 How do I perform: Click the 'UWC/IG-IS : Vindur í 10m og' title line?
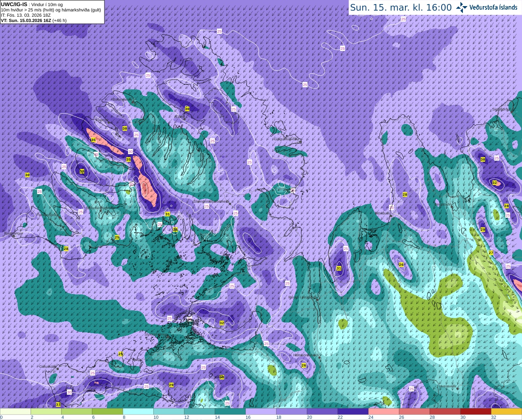click(32, 4)
